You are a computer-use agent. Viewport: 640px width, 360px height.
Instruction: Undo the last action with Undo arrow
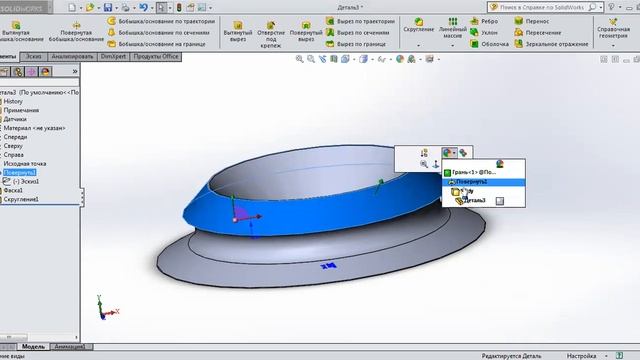pyautogui.click(x=143, y=7)
